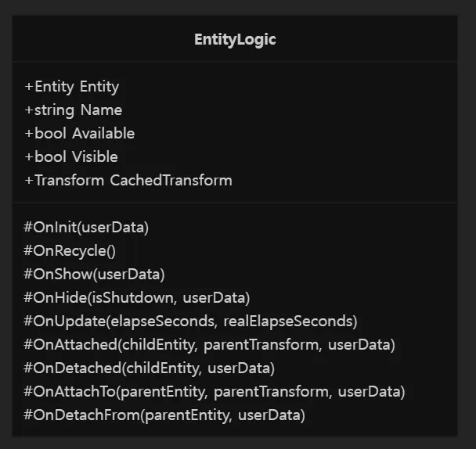Select the OnHide method line
This screenshot has height=449, width=476.
point(137,297)
